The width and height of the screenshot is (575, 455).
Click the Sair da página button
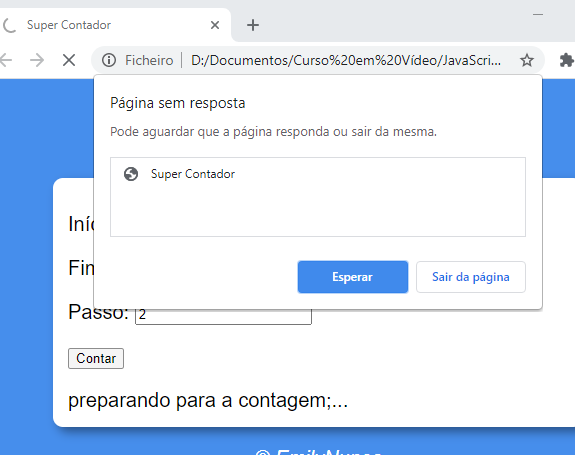470,277
